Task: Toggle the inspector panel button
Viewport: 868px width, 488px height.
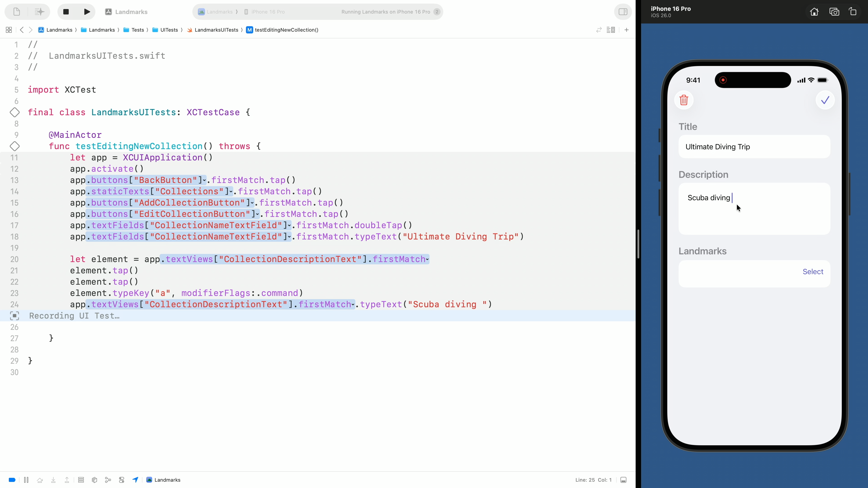Action: [x=623, y=12]
